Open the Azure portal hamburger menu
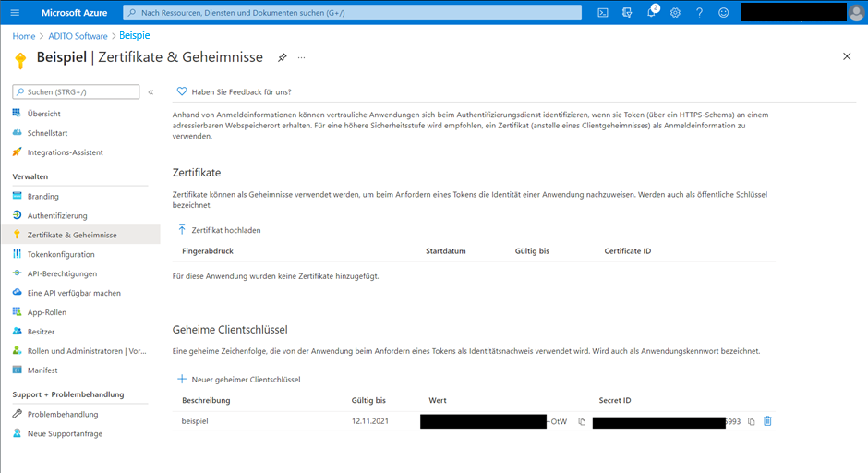 (x=15, y=12)
